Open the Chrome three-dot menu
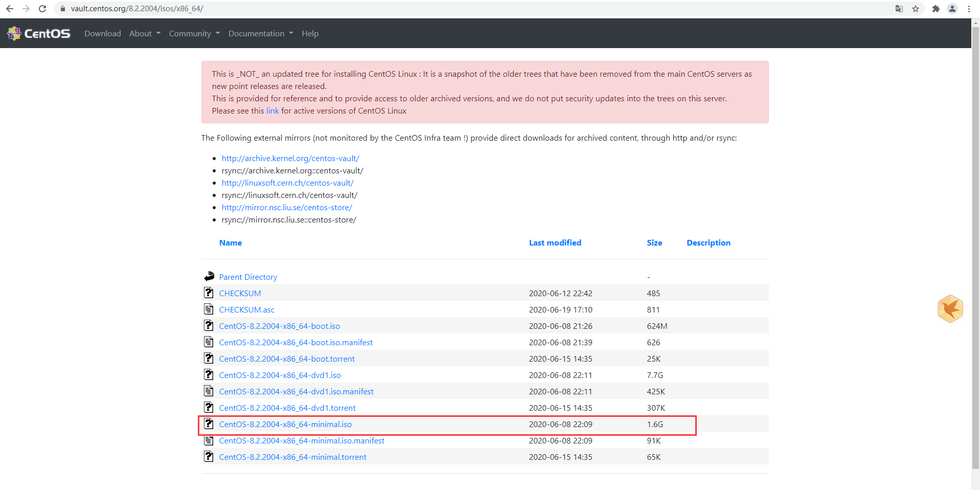Screen dimensions: 980x490 (x=969, y=9)
